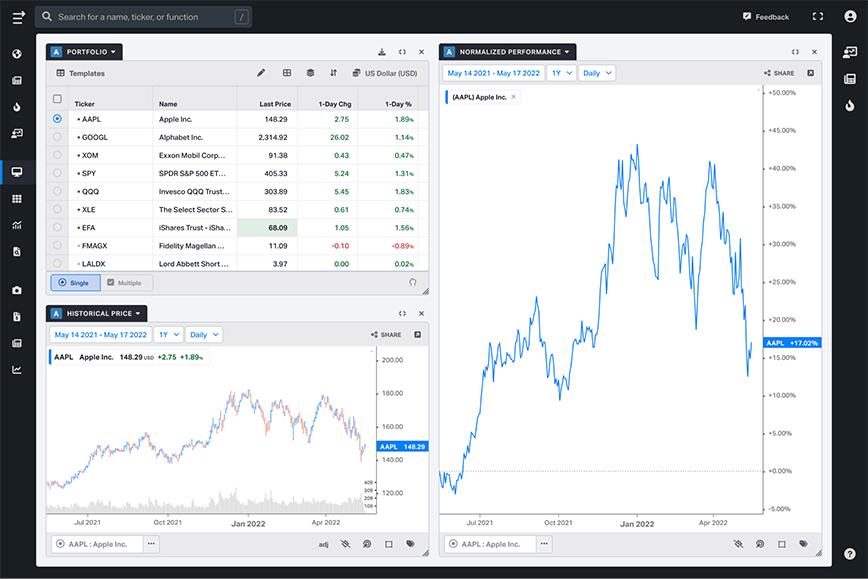Select the GOOGL row radio button
Image resolution: width=868 pixels, height=579 pixels.
[x=57, y=137]
